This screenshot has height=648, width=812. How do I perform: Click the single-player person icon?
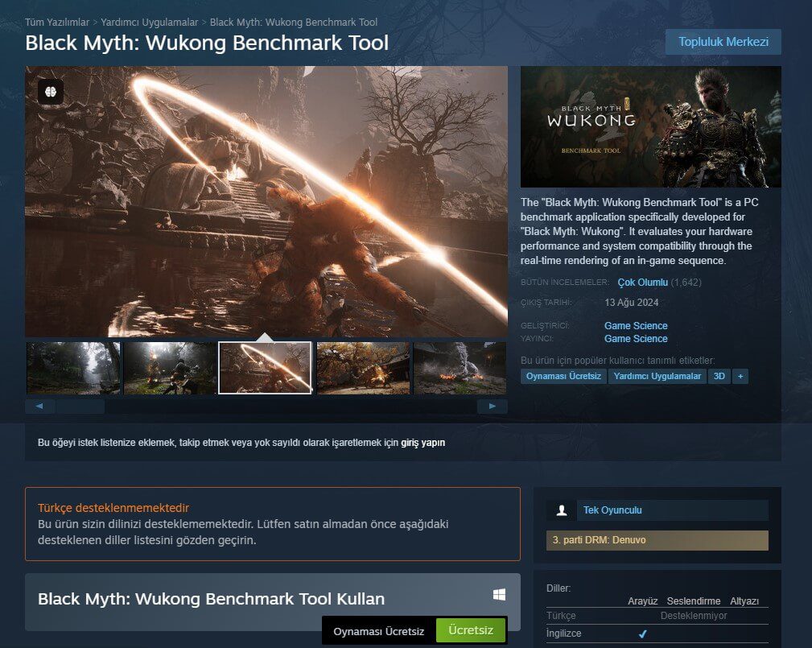click(x=562, y=510)
